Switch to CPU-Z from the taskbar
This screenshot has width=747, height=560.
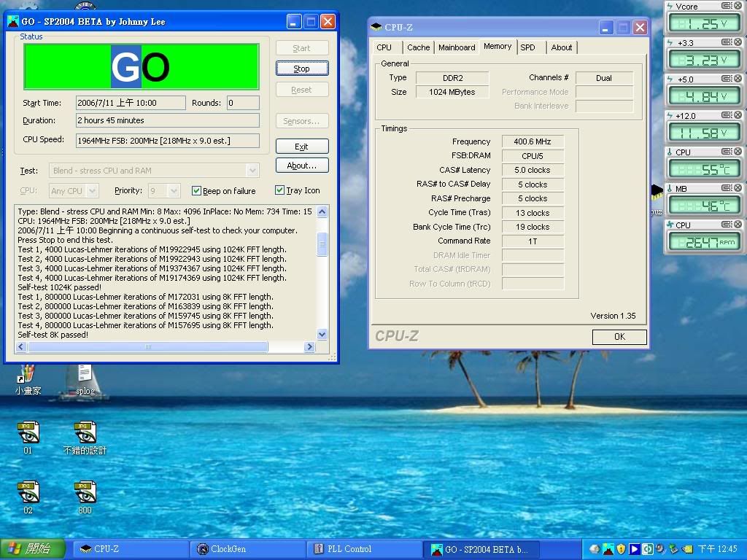click(130, 549)
